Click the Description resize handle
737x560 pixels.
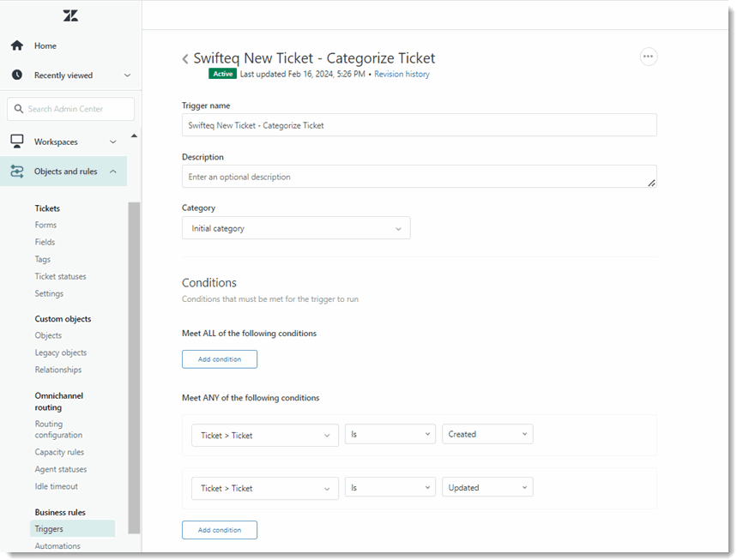tap(651, 183)
